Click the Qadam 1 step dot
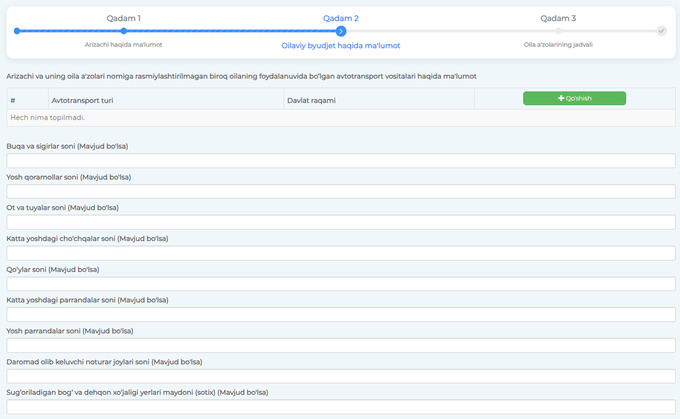680x419 pixels. (124, 31)
